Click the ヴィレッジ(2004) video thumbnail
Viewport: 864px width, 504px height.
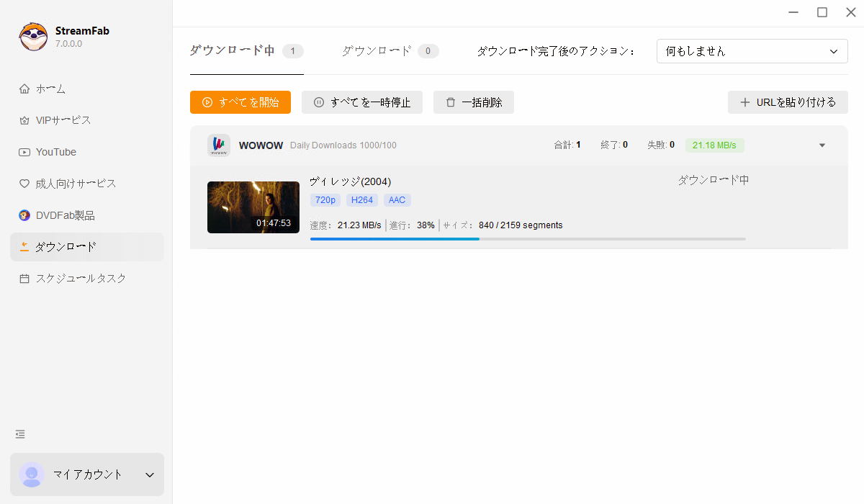tap(253, 207)
